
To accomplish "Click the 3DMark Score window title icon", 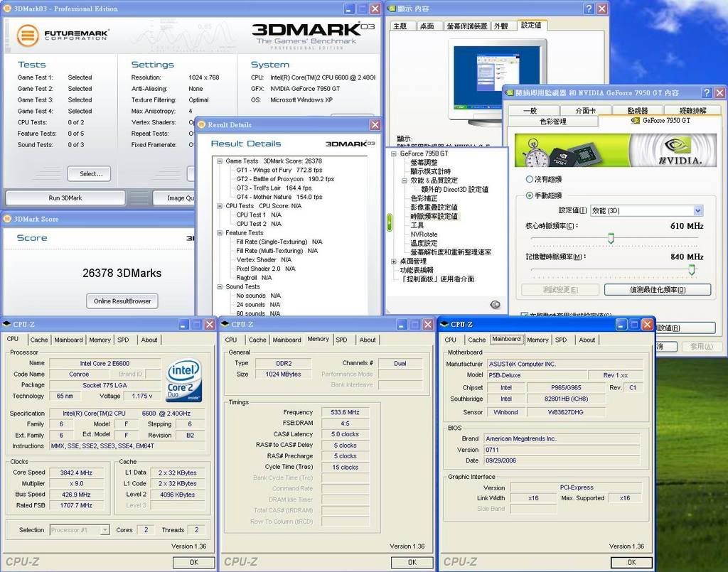I will coord(7,219).
